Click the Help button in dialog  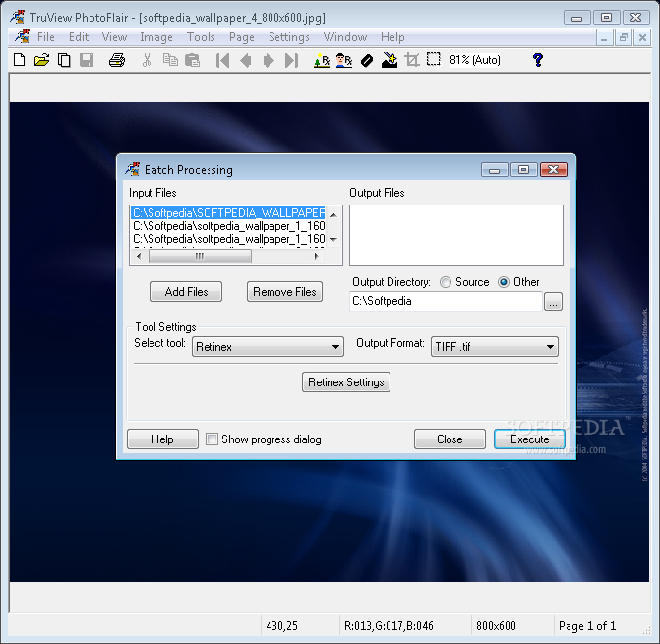[x=162, y=439]
